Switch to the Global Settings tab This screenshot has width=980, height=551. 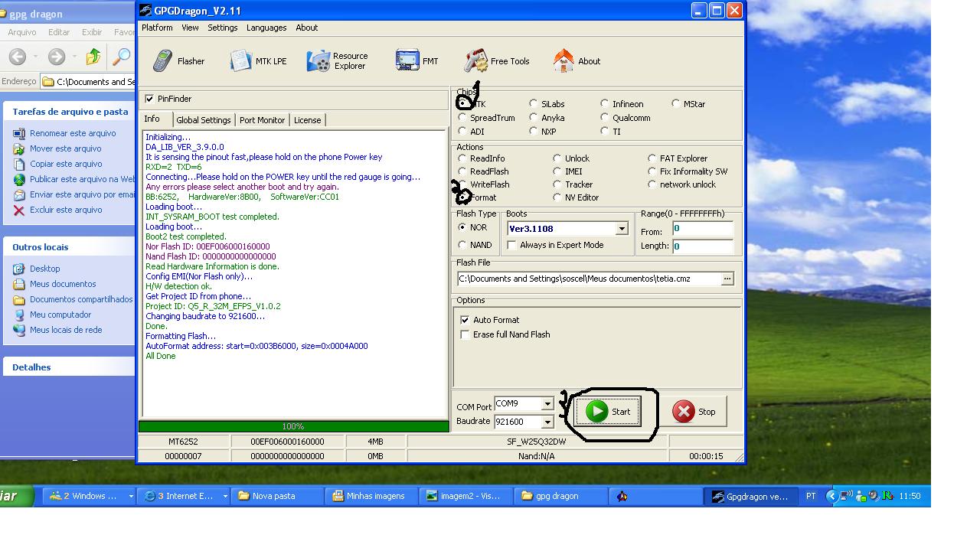tap(204, 120)
